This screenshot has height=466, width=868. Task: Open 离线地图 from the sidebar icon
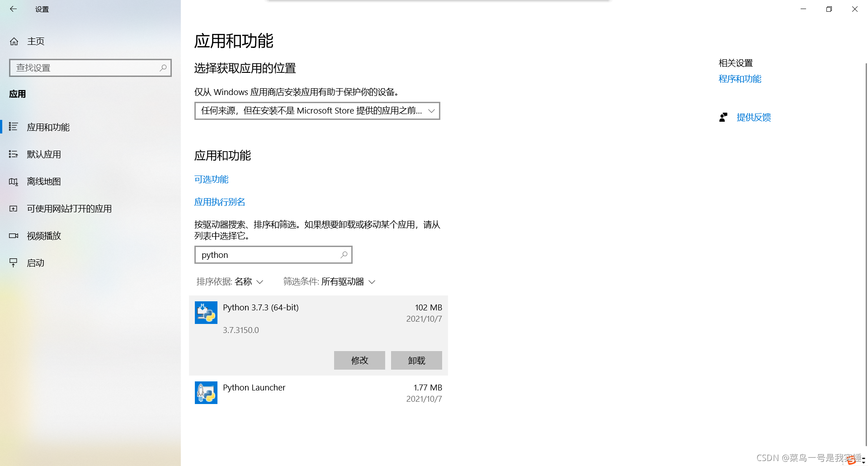(x=14, y=181)
